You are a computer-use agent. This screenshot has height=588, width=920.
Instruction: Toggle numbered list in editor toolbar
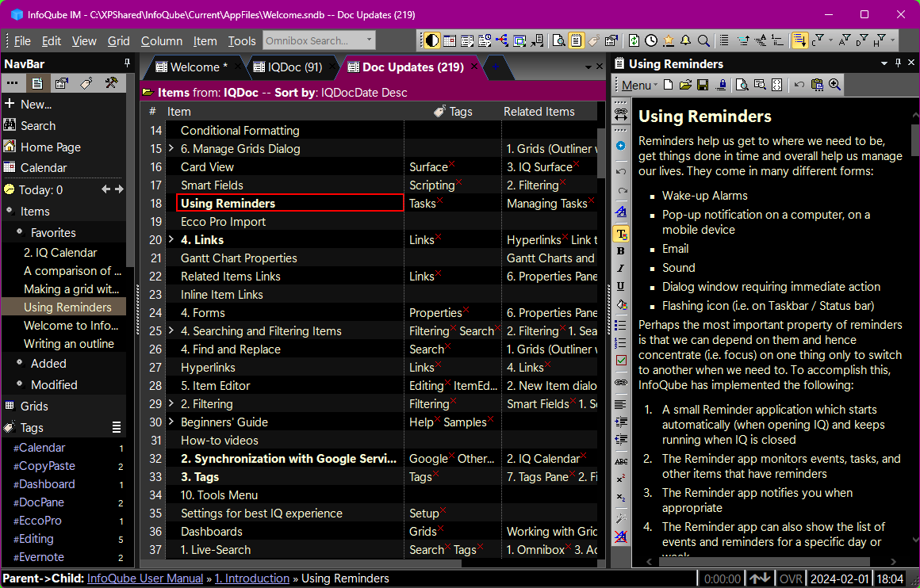[x=621, y=343]
